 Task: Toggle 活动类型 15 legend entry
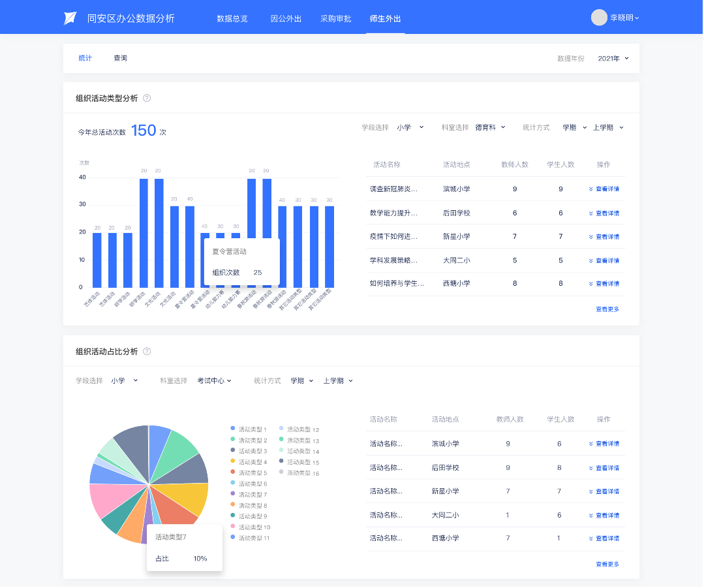(x=299, y=462)
